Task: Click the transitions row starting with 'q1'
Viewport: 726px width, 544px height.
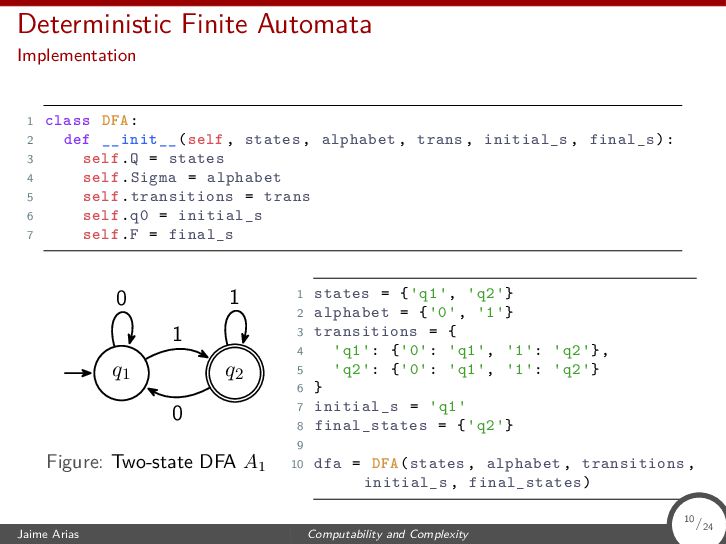Action: [x=471, y=350]
